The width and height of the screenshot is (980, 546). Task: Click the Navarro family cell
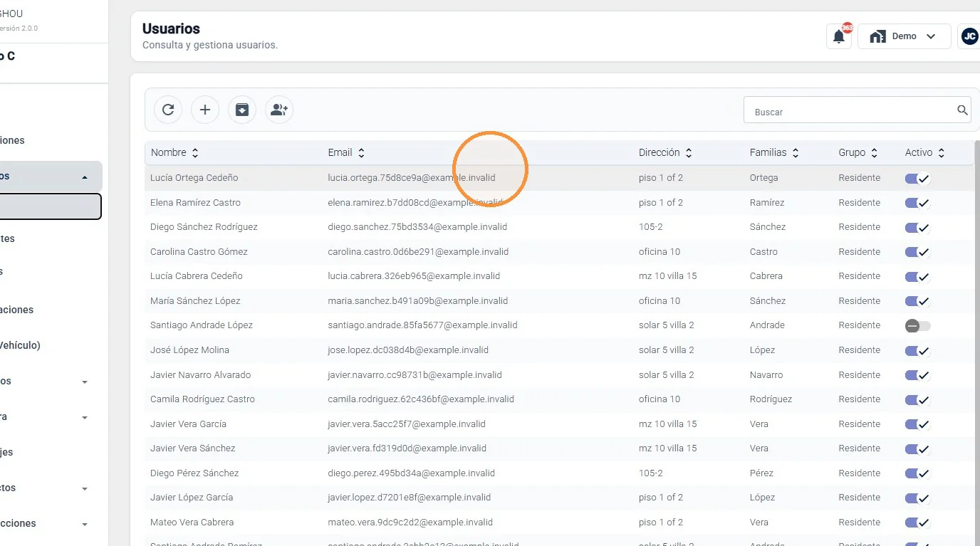(766, 375)
